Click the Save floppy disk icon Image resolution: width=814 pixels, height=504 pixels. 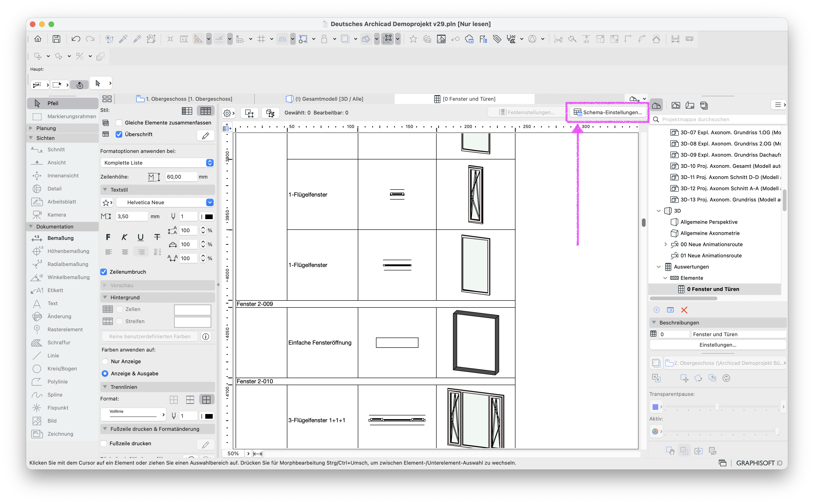pos(56,39)
